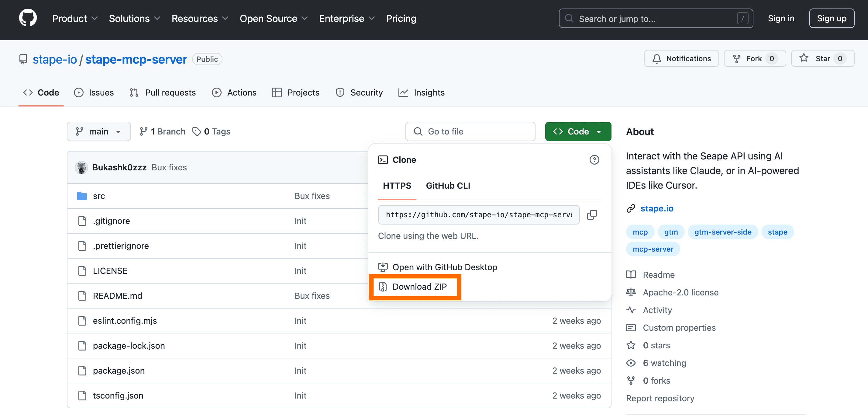Open the Projects tab
This screenshot has width=868, height=415.
point(296,92)
